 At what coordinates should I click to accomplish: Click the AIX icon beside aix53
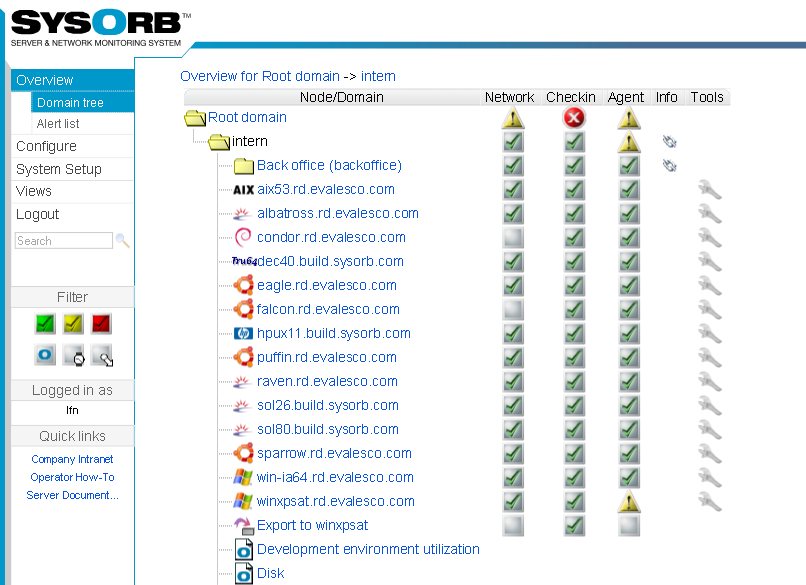pos(244,190)
